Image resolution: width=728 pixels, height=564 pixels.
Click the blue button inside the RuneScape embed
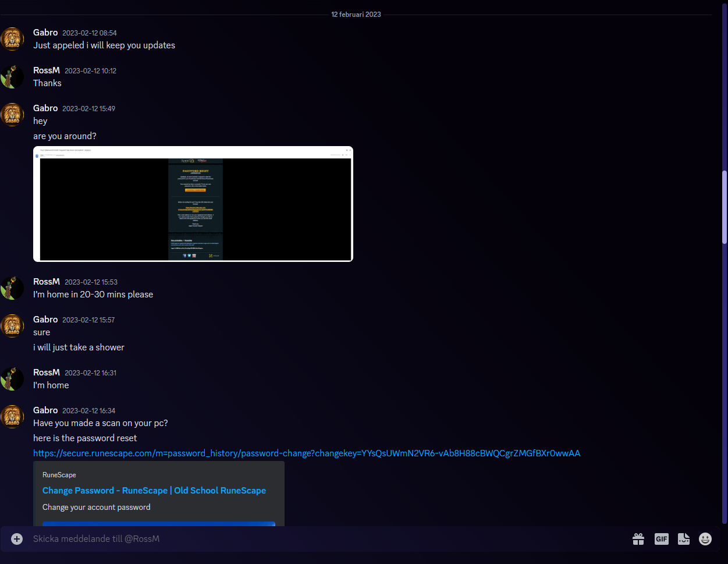(x=158, y=524)
